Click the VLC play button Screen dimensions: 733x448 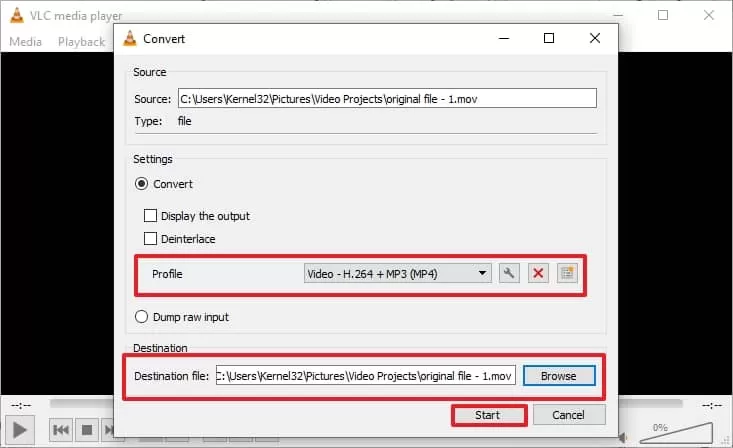[x=19, y=430]
